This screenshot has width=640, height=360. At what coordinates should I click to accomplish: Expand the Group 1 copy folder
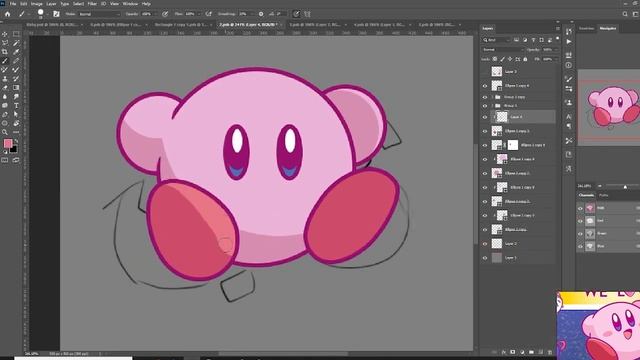coord(492,97)
